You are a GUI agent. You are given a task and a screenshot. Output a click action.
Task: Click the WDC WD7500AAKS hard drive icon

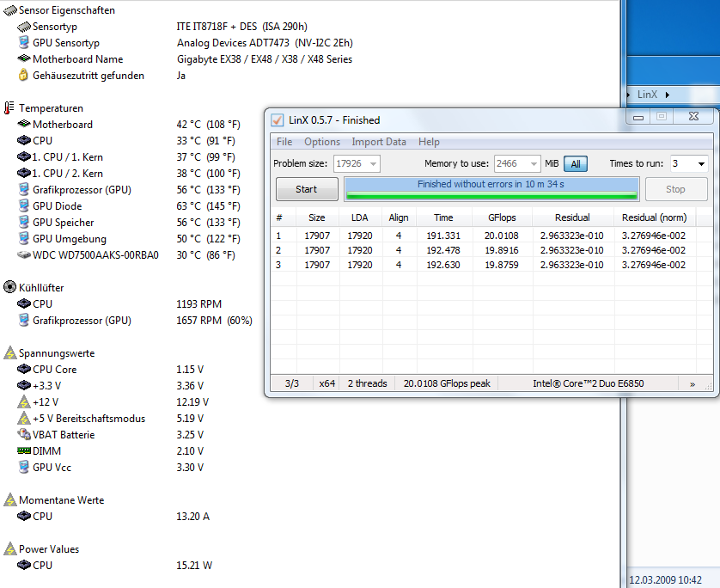click(x=24, y=254)
